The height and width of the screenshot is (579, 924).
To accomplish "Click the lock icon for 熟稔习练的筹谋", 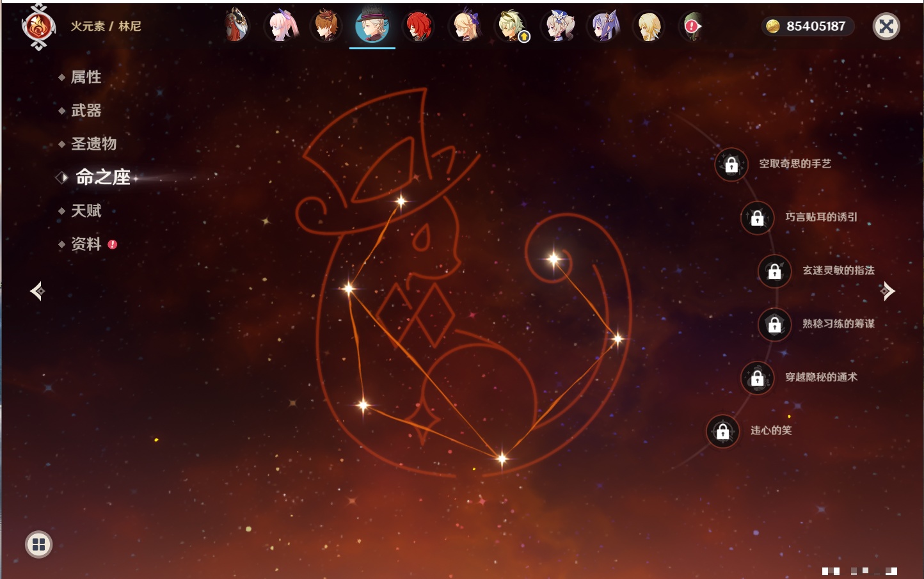I will pyautogui.click(x=775, y=324).
